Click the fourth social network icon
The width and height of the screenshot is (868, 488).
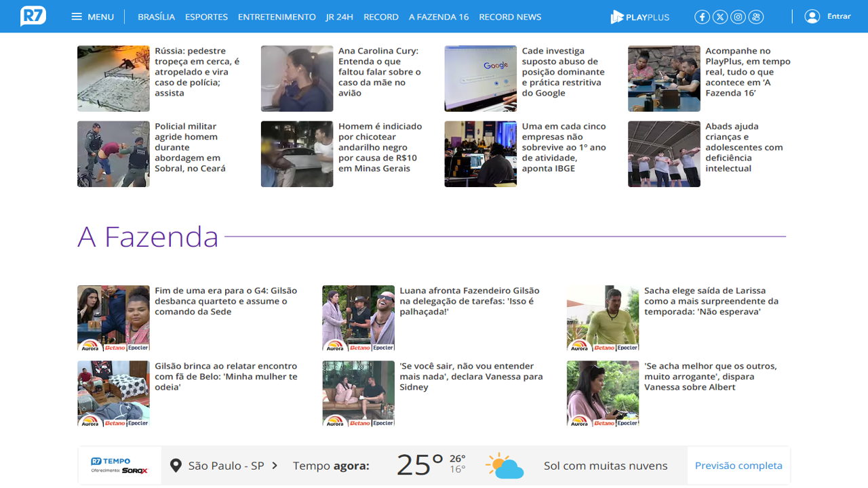coord(756,17)
